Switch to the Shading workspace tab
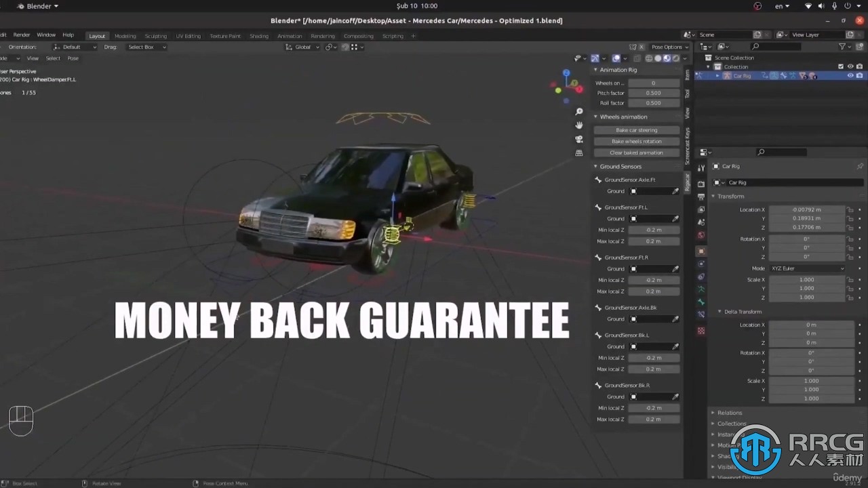Screen dimensions: 868x488 [259, 36]
